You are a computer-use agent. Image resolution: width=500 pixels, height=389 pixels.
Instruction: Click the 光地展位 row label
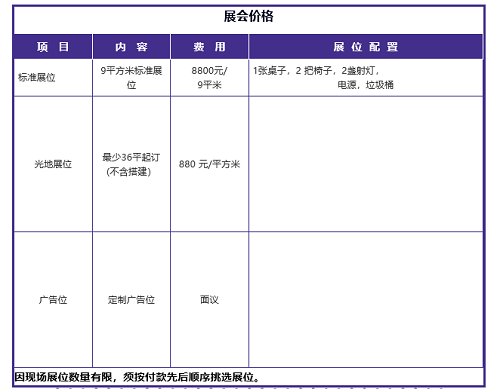pos(53,164)
